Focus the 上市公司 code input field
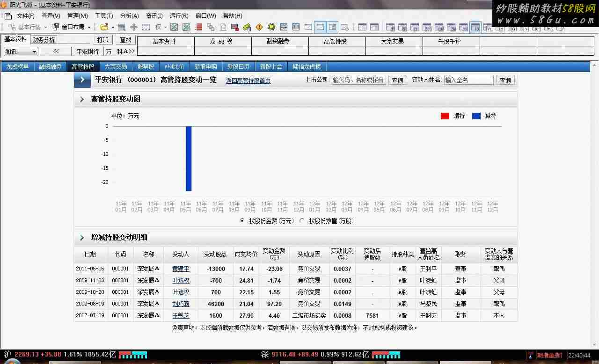The height and width of the screenshot is (364, 599). [358, 80]
